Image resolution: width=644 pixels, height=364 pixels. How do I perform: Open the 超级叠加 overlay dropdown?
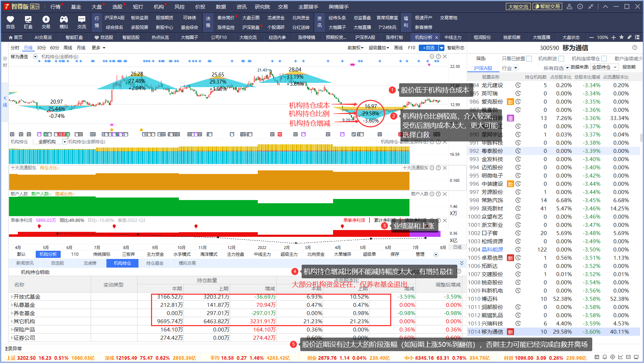point(379,48)
